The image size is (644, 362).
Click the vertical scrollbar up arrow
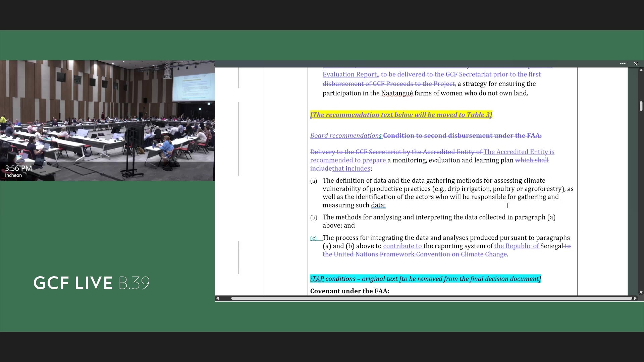point(641,70)
